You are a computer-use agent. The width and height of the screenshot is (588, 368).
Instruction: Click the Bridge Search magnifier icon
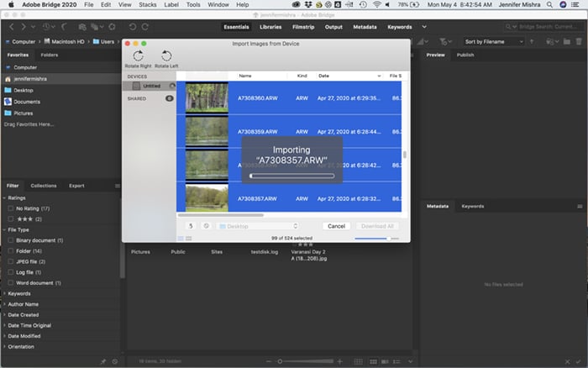coord(508,27)
